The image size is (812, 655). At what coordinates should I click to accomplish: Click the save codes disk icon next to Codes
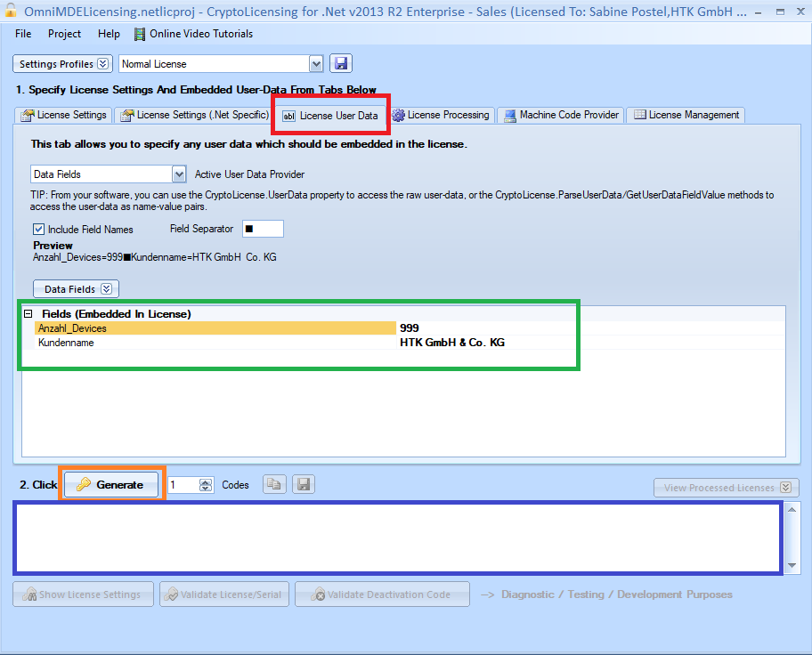[x=304, y=485]
